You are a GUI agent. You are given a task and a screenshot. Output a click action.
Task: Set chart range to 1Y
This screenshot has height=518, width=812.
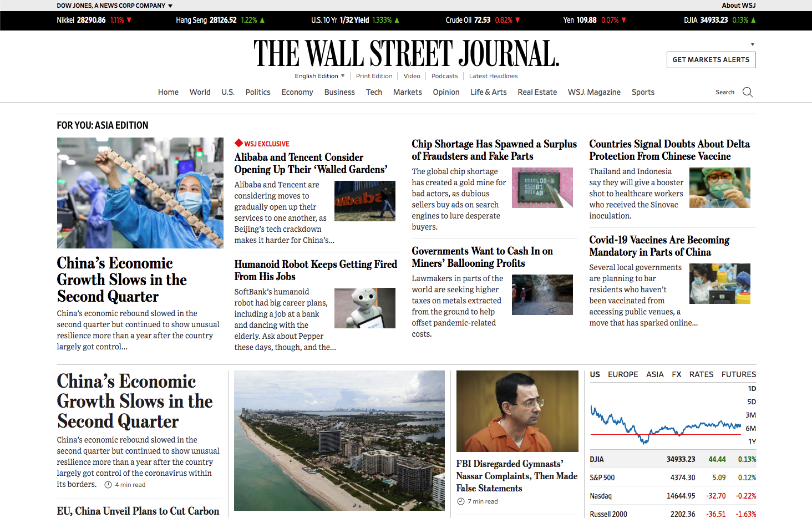pos(752,442)
